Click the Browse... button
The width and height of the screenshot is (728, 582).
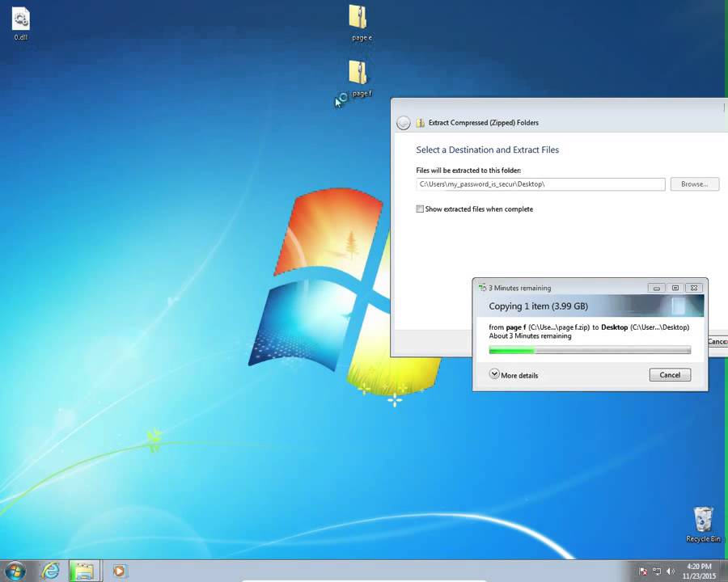pyautogui.click(x=695, y=184)
